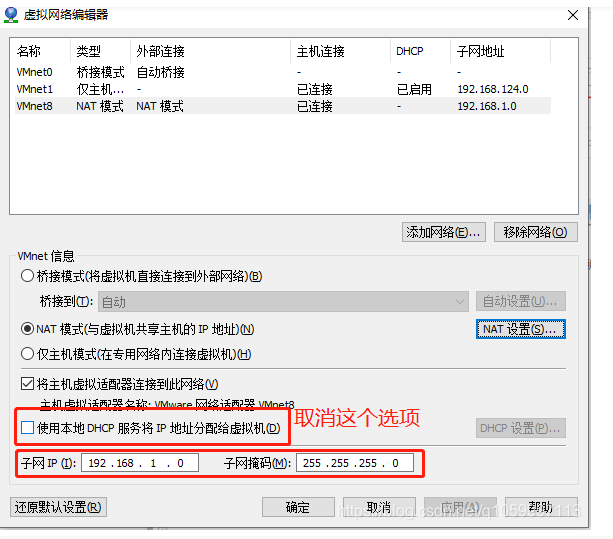The image size is (613, 539).
Task: Select the 仅主机模式 radio button
Action: (27, 354)
